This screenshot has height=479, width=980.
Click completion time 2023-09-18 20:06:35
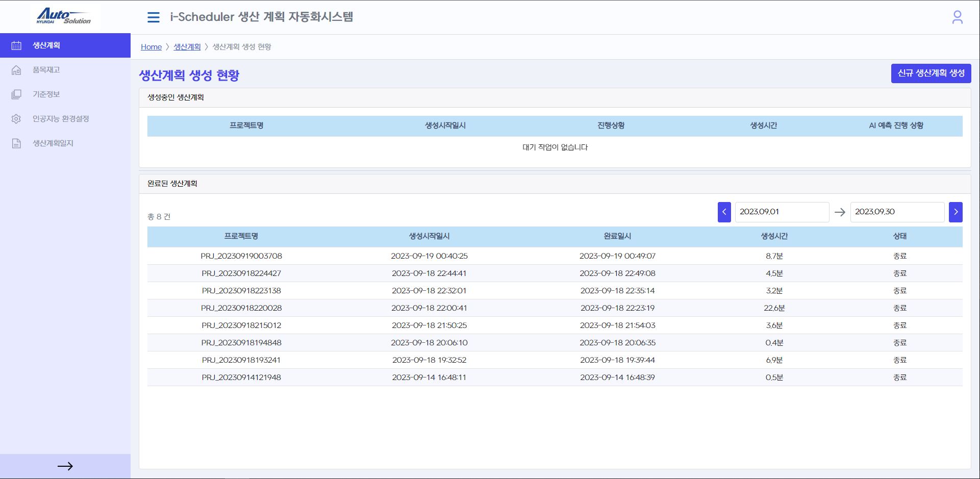point(617,343)
